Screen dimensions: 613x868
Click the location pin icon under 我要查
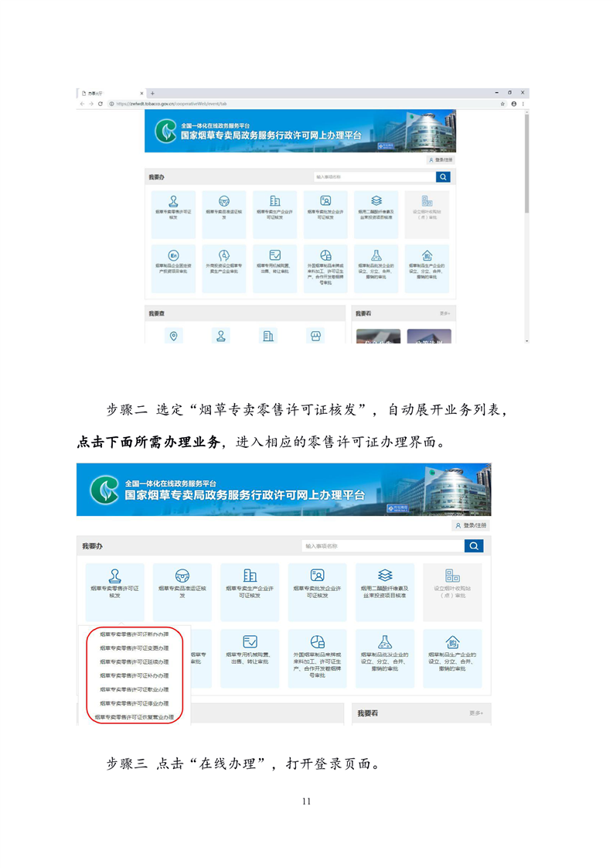click(x=174, y=336)
